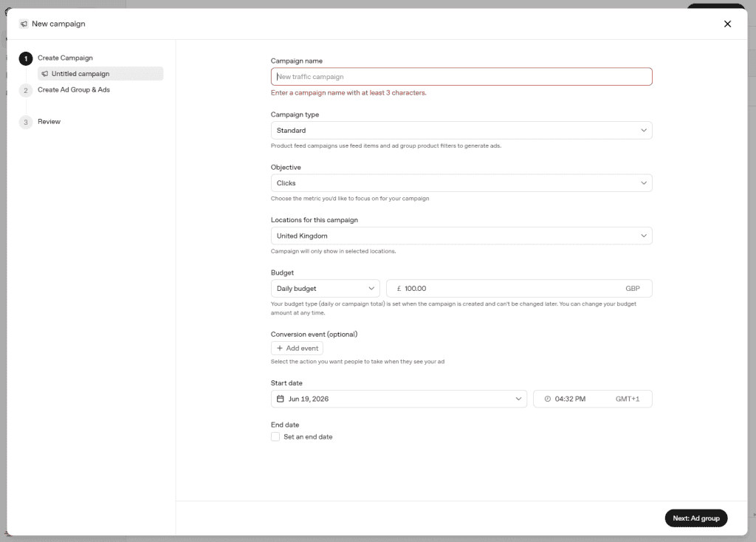This screenshot has height=542, width=756.
Task: Click the calendar icon in Start date
Action: (280, 399)
